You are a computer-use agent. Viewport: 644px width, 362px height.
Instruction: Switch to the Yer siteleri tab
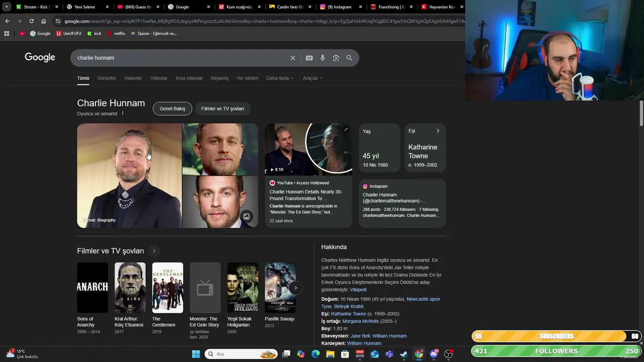pos(248,78)
